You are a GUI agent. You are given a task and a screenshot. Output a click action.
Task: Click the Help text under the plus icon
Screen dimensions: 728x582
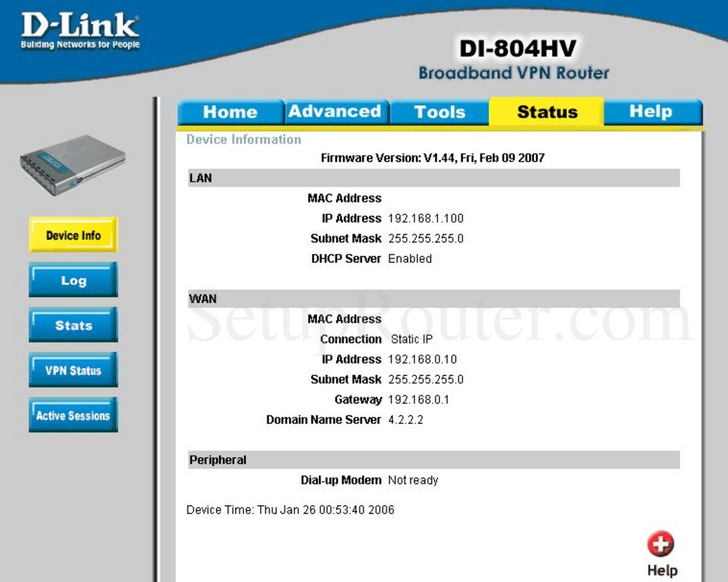click(662, 570)
